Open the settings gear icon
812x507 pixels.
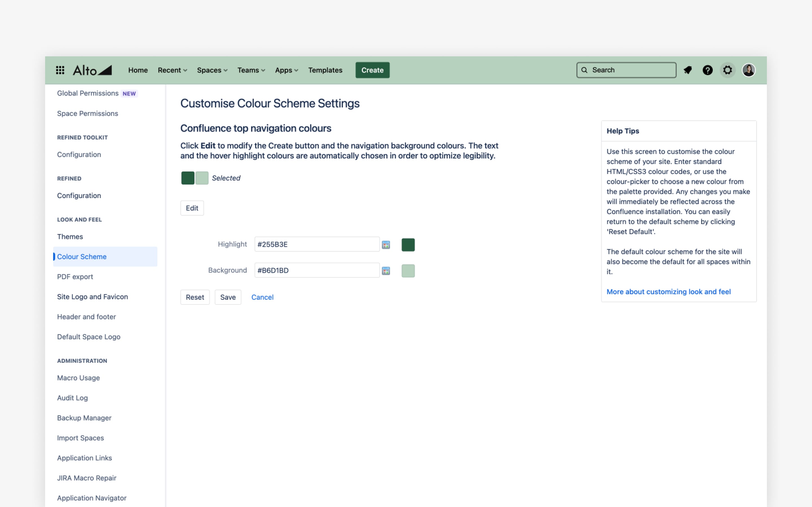point(727,70)
